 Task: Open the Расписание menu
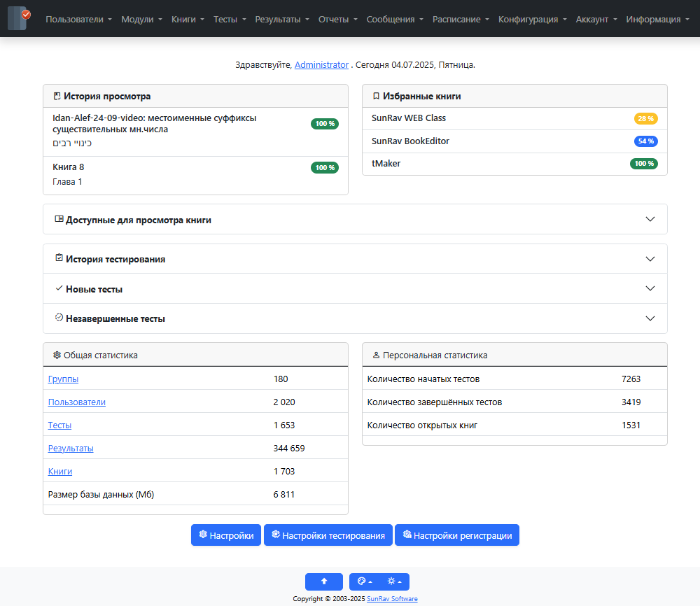coord(457,20)
